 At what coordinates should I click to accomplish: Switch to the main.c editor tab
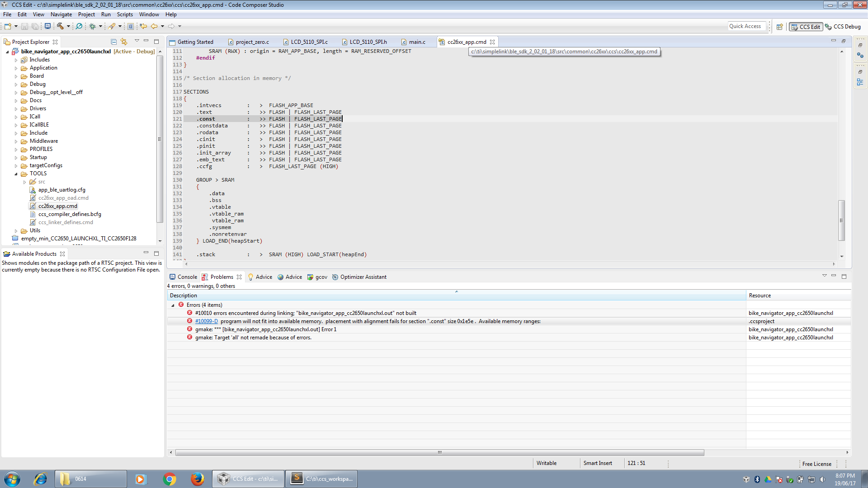417,42
